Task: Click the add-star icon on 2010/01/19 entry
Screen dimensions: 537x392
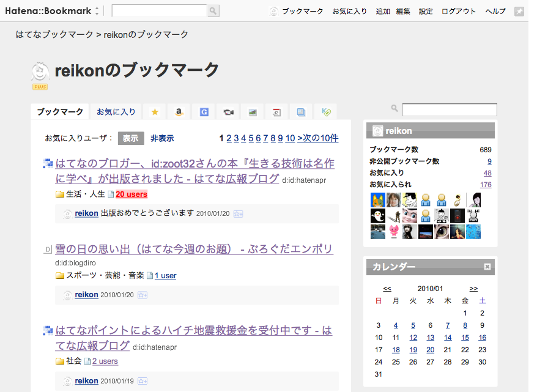Action: (x=142, y=381)
